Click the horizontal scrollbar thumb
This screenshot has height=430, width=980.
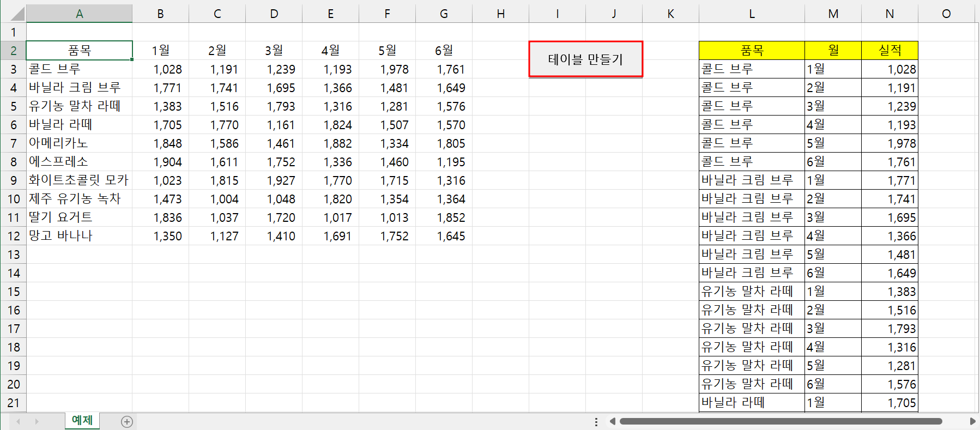[x=781, y=421]
